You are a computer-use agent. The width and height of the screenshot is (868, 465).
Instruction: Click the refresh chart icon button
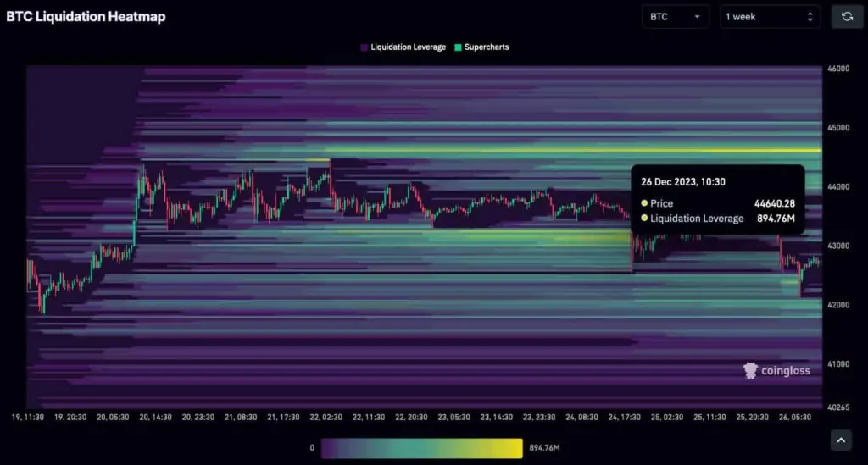847,17
